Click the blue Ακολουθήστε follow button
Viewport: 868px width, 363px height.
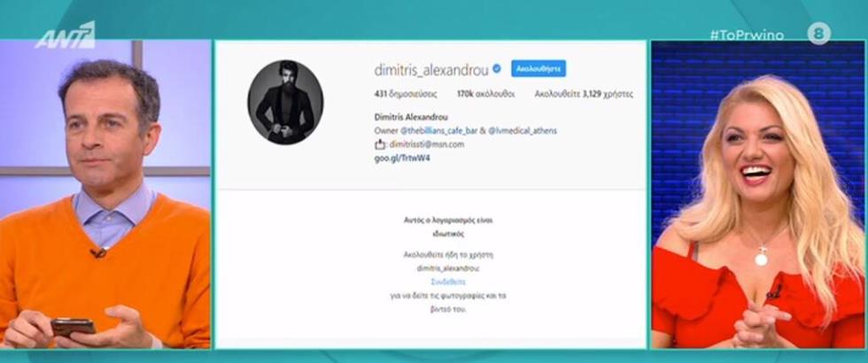coord(539,69)
